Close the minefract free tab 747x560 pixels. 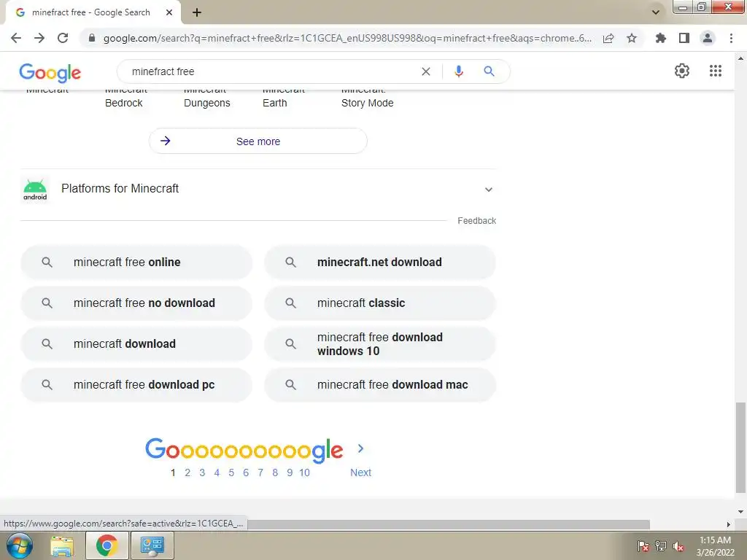coord(169,12)
